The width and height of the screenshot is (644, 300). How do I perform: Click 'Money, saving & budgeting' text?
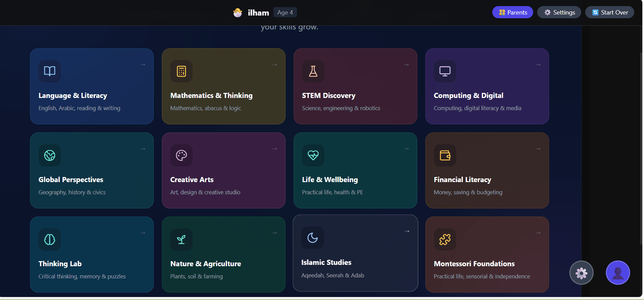click(x=468, y=192)
